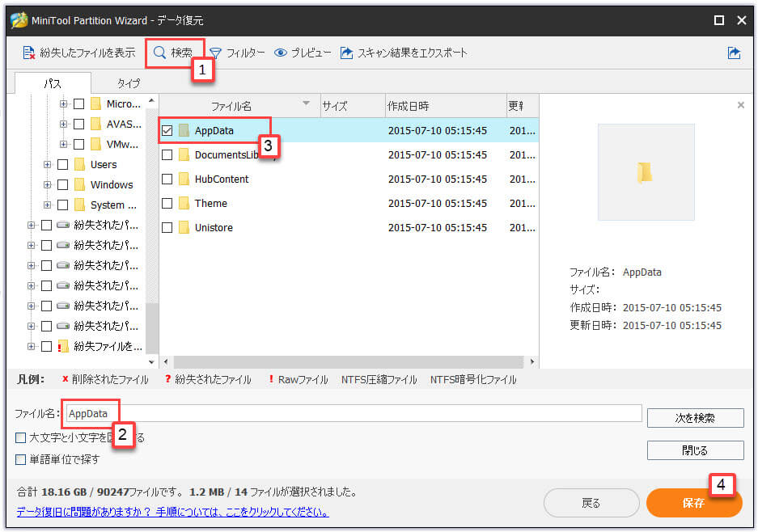Image resolution: width=758 pixels, height=532 pixels.
Task: Click the スキャン結果をエクスポート export icon
Action: [x=346, y=53]
